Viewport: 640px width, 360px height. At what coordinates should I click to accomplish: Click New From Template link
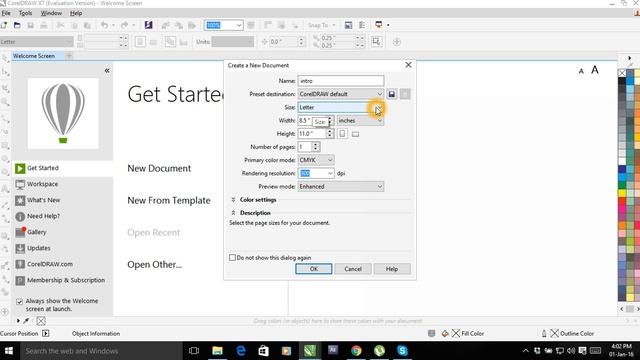tap(169, 200)
